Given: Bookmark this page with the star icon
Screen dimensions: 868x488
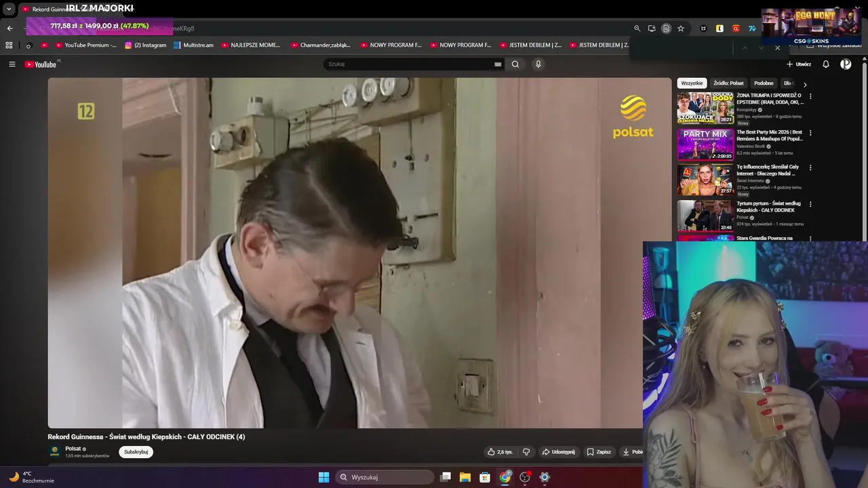Looking at the screenshot, I should click(681, 28).
